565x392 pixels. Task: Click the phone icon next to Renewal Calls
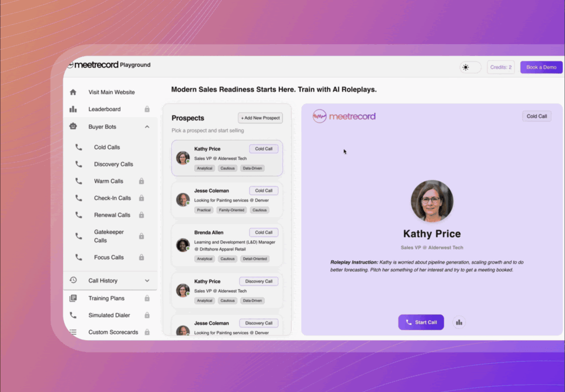[78, 215]
